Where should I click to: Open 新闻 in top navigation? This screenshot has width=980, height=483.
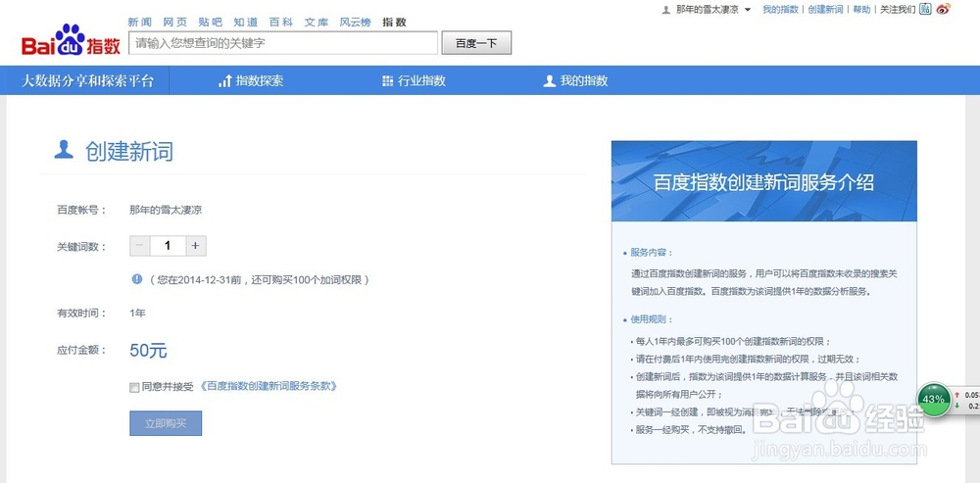point(140,22)
